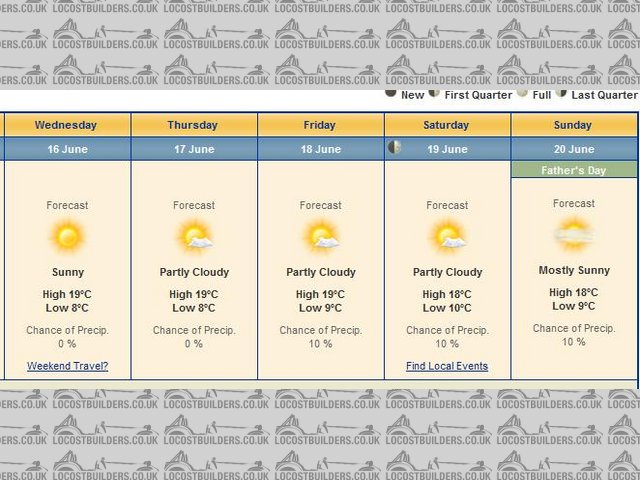Click Saturday's partly cloudy weather icon
This screenshot has height=480, width=640.
click(448, 238)
